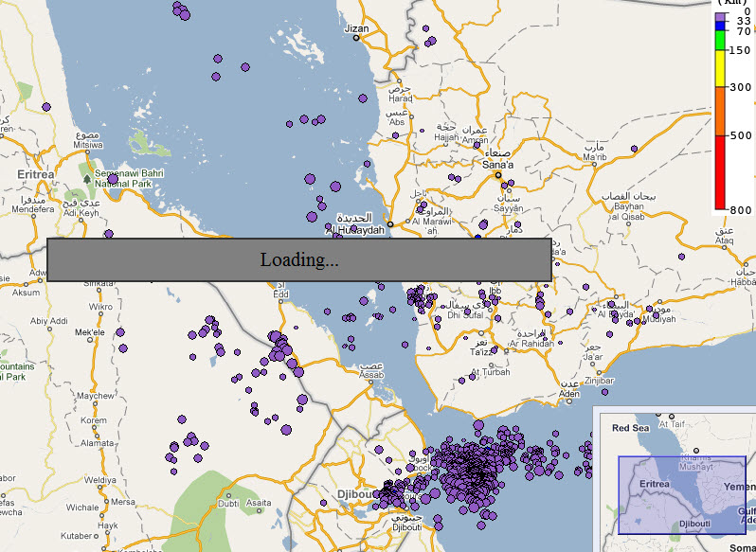The width and height of the screenshot is (756, 552).
Task: Click the Aden city dot
Action: 569,401
